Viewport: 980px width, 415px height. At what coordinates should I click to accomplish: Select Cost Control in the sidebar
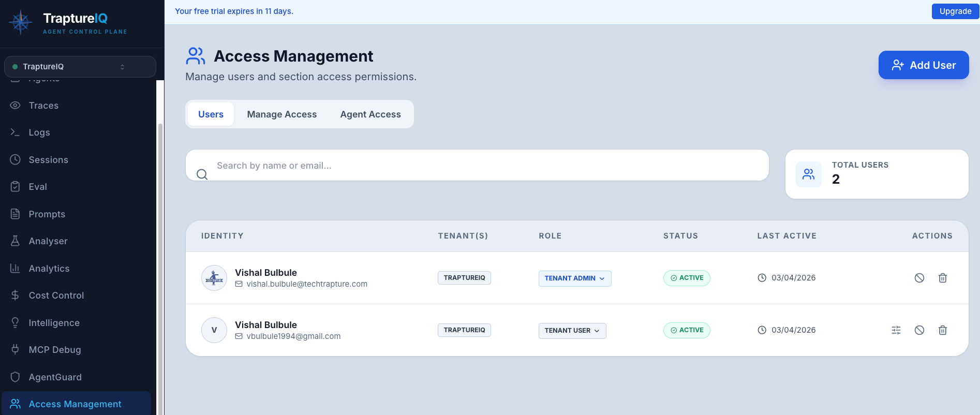pos(77,295)
